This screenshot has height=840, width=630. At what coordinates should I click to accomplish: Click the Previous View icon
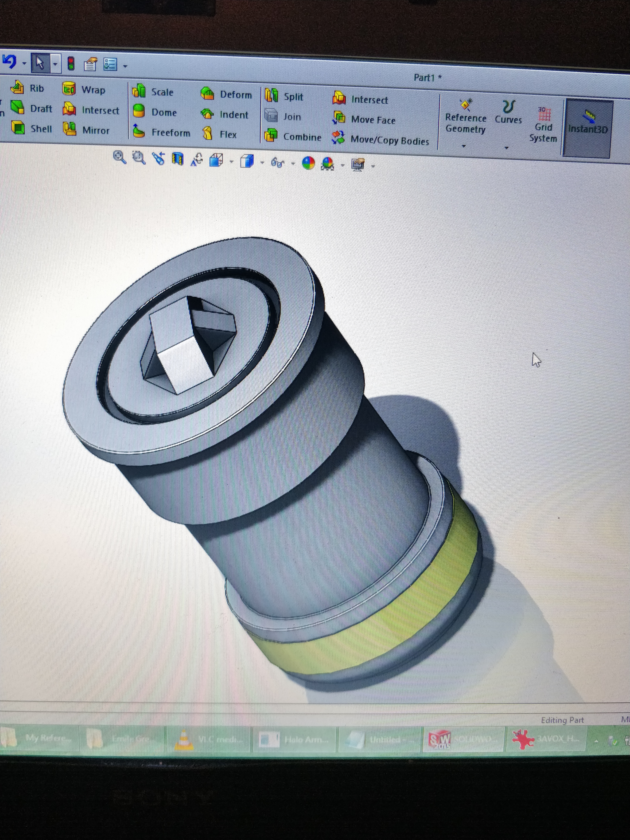[x=159, y=158]
